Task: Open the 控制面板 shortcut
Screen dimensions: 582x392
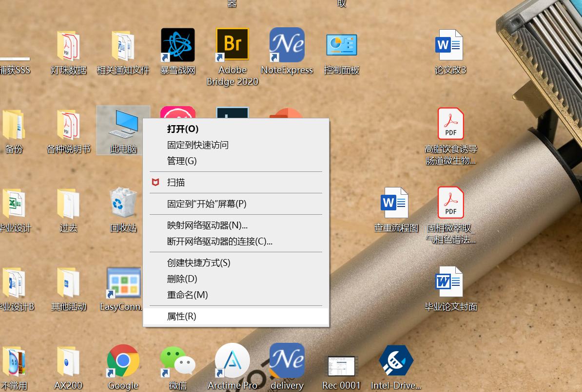Action: tap(341, 44)
